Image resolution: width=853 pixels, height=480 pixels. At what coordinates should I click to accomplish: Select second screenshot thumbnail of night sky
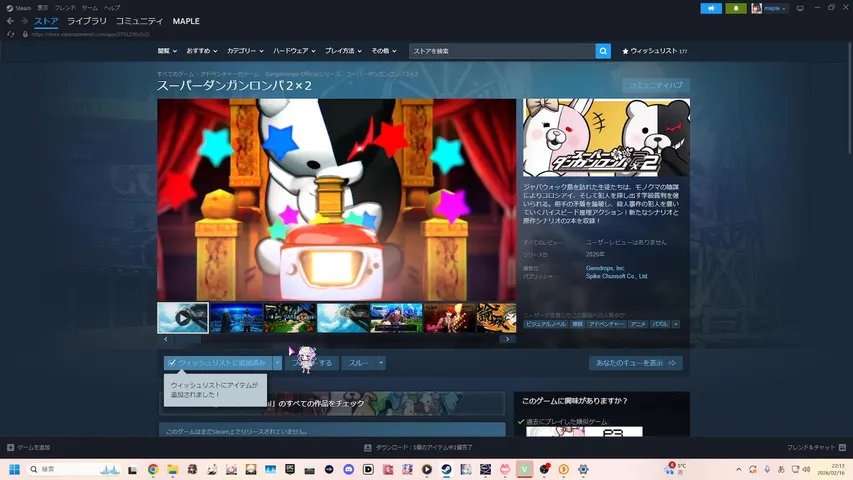tap(236, 318)
